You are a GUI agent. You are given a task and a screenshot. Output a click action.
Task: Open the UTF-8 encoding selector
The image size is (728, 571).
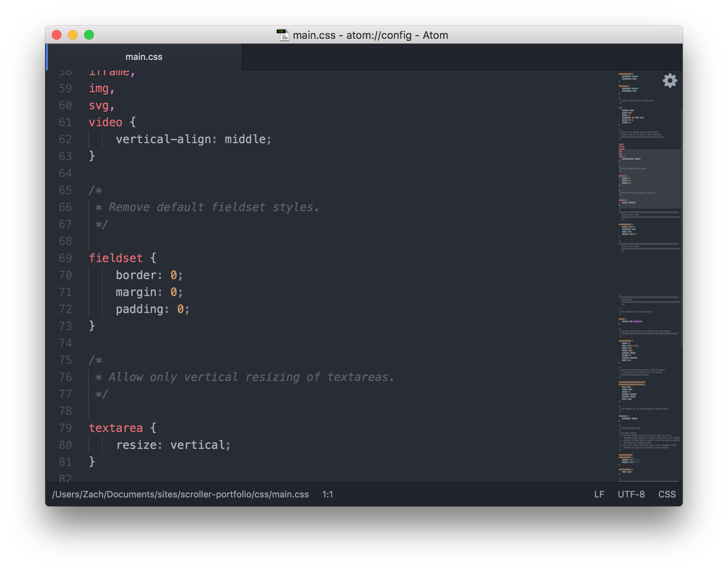631,494
